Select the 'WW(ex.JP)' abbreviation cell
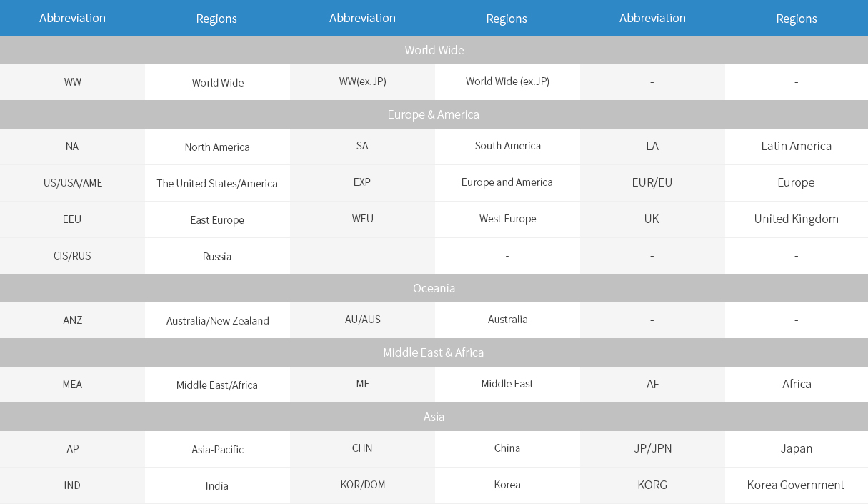Image resolution: width=868 pixels, height=504 pixels. pyautogui.click(x=362, y=81)
